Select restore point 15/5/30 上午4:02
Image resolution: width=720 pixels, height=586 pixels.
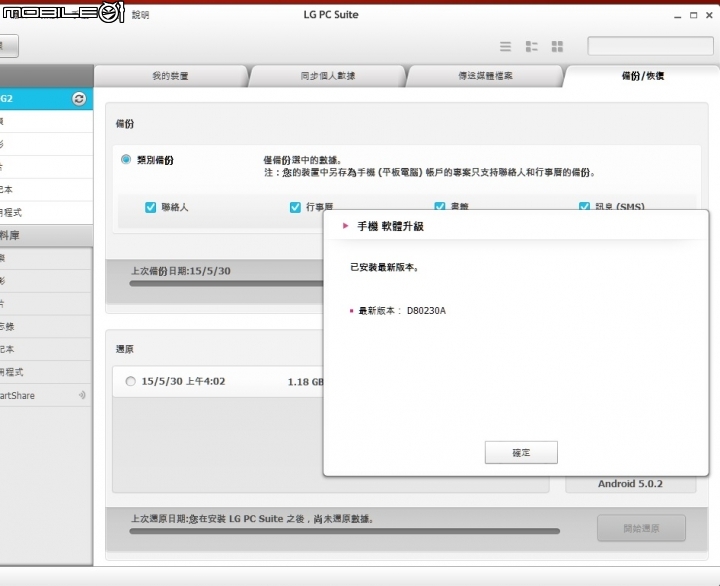pos(130,381)
